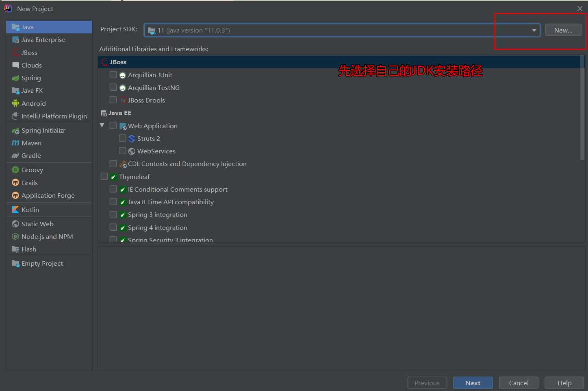Click the Java EE group icon
This screenshot has width=588, height=391.
pyautogui.click(x=104, y=113)
